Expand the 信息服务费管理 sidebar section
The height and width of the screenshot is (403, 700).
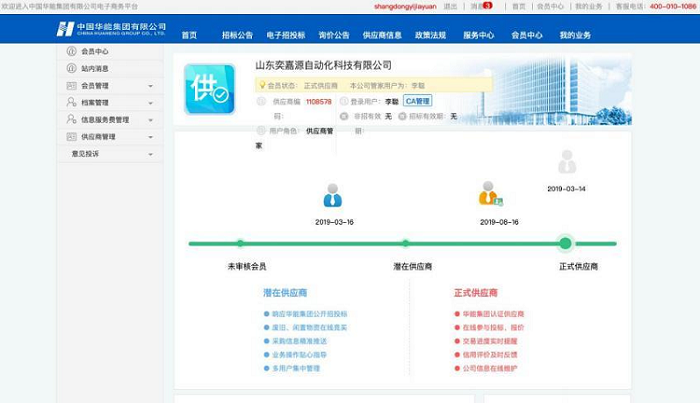point(150,120)
